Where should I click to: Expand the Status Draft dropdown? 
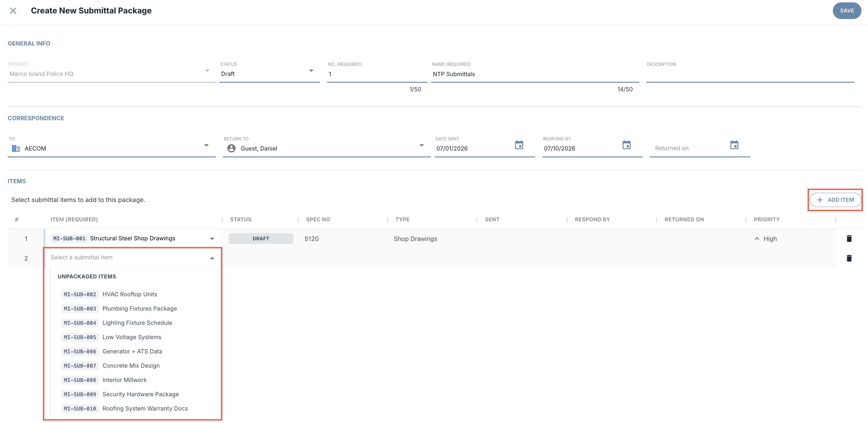tap(311, 71)
